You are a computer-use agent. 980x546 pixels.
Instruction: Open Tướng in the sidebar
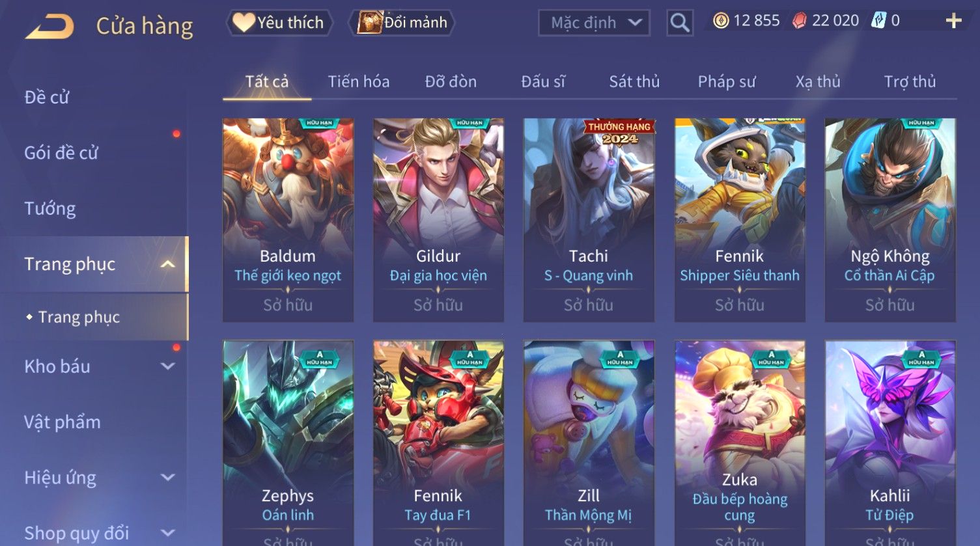50,209
